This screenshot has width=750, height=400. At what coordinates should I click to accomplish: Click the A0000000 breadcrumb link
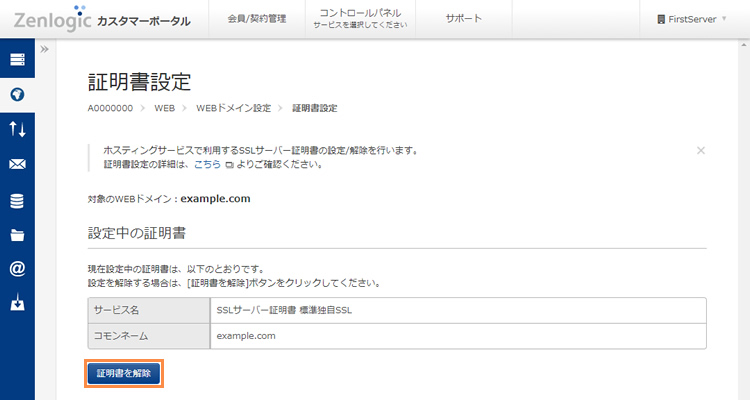(108, 107)
